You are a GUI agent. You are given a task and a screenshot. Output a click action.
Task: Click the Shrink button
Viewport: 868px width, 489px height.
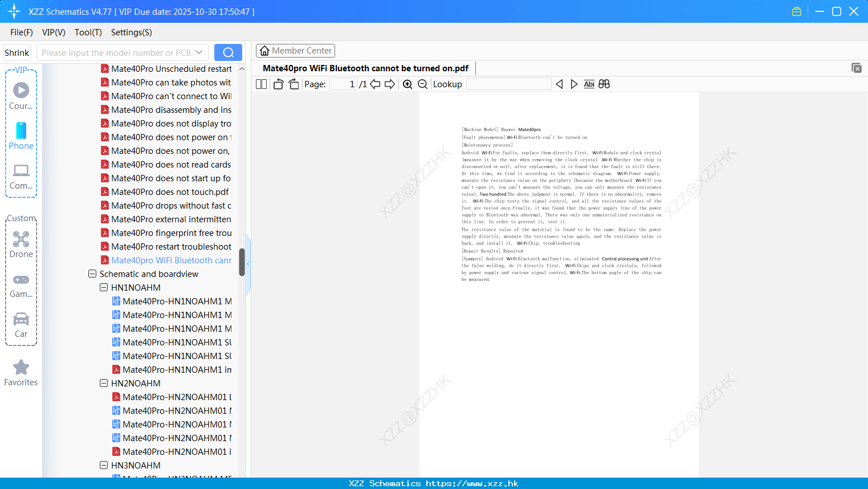click(17, 52)
